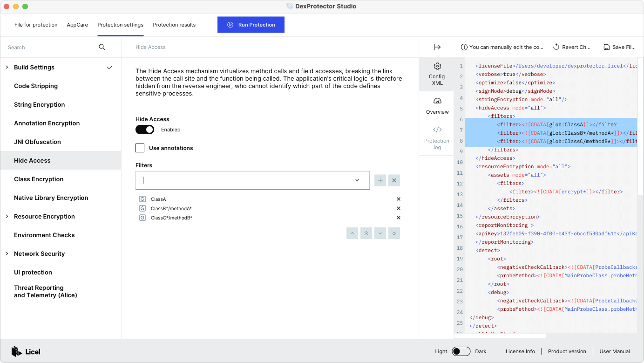This screenshot has height=363, width=644.
Task: Click the Hide Access breadcrumb title
Action: click(150, 47)
